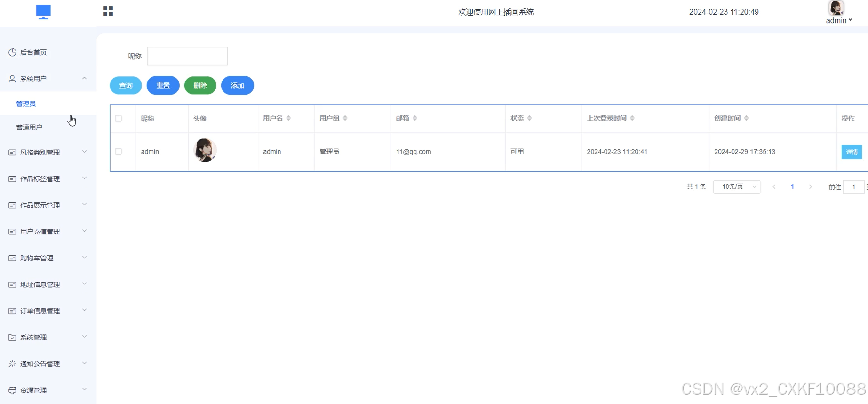Image resolution: width=868 pixels, height=404 pixels.
Task: Open 后台首页 menu item
Action: coord(48,52)
